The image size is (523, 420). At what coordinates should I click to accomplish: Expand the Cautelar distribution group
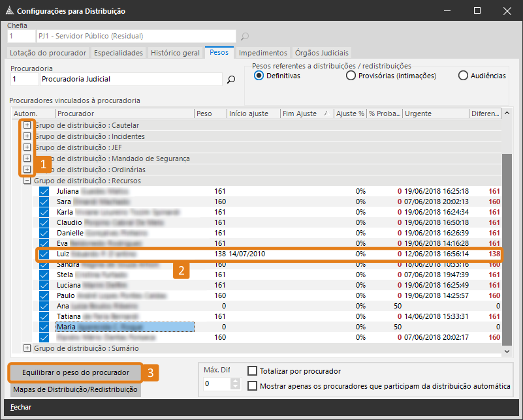click(27, 125)
